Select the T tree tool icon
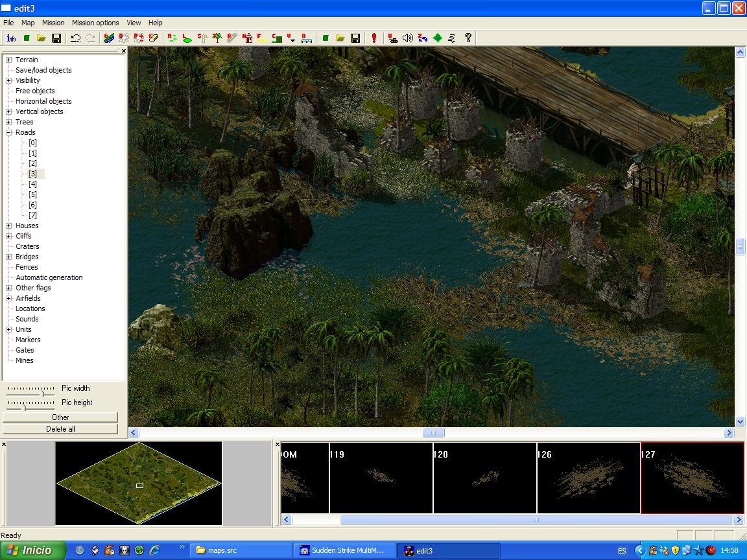This screenshot has width=747, height=560. (x=217, y=38)
